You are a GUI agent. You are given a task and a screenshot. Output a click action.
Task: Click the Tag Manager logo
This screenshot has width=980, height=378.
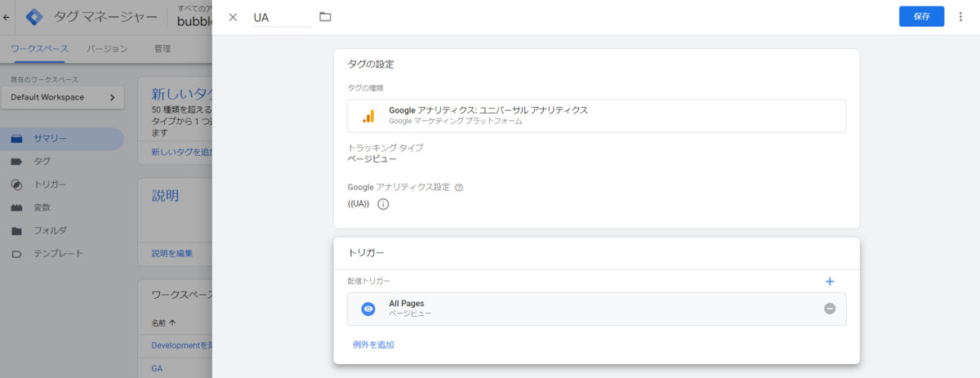(35, 16)
